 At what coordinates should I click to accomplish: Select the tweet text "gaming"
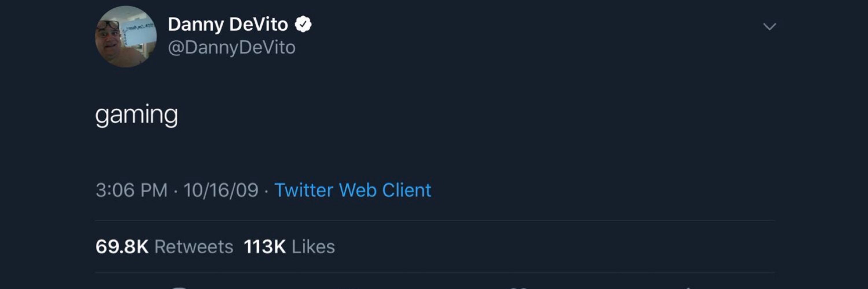(x=137, y=115)
